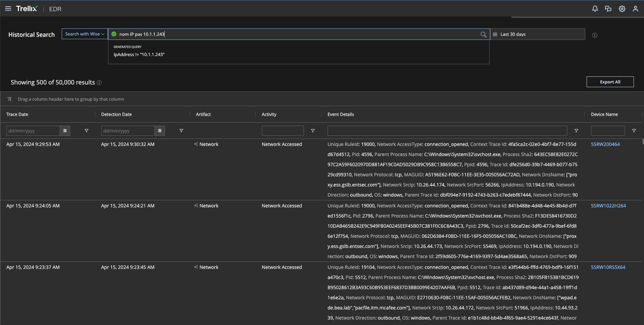644x325 pixels.
Task: Click the Activity filter funnel icon
Action: click(313, 131)
